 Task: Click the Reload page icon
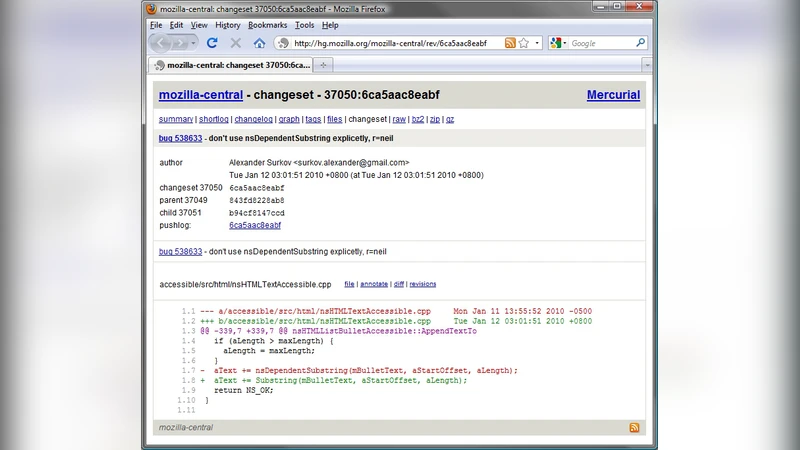[x=212, y=43]
